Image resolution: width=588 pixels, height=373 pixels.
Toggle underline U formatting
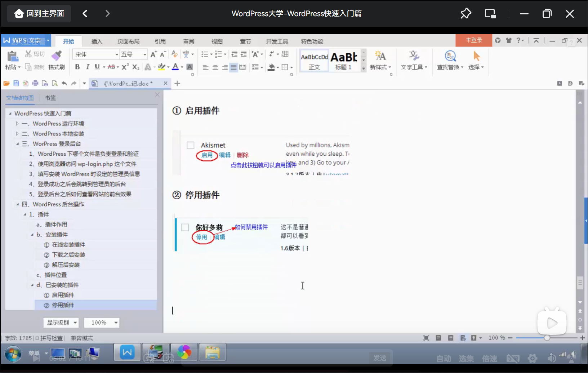[x=97, y=67]
